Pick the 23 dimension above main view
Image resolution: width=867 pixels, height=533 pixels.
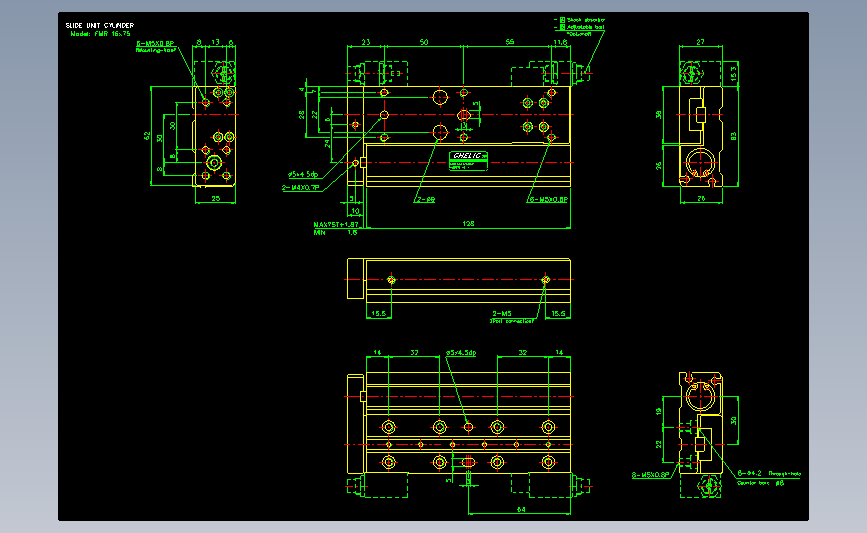[365, 42]
